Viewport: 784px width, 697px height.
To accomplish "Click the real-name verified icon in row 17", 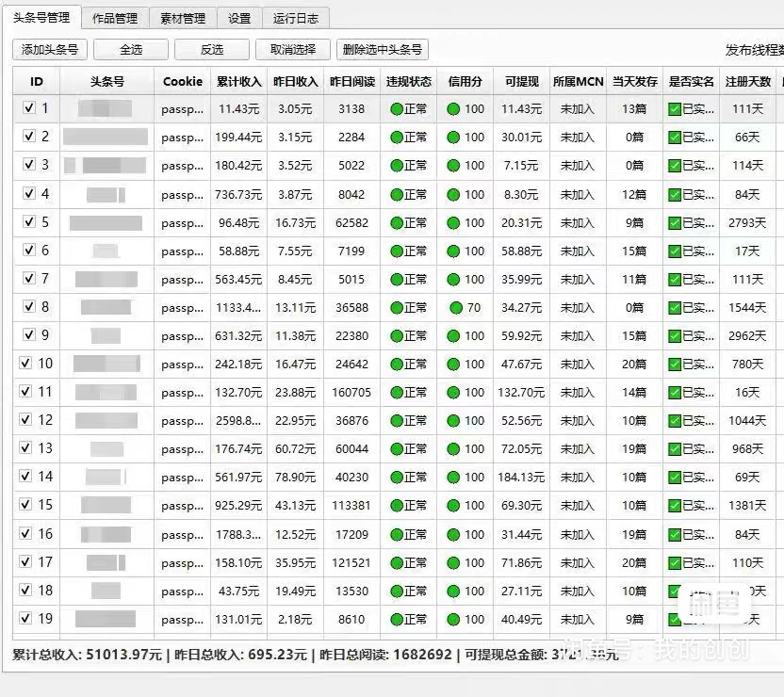I will pyautogui.click(x=675, y=563).
